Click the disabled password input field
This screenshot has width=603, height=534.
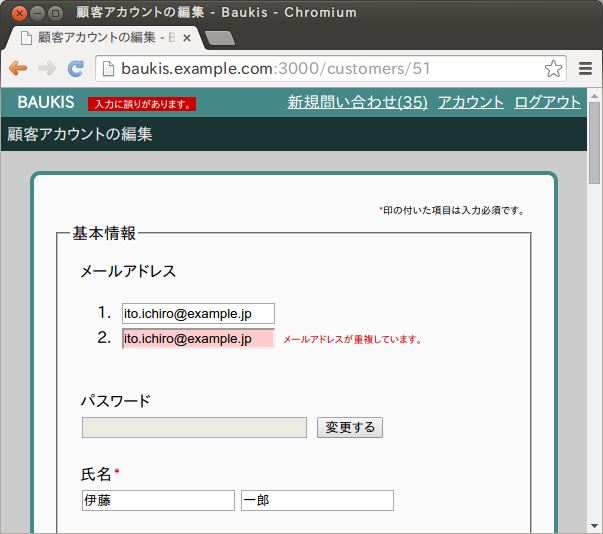tap(194, 428)
